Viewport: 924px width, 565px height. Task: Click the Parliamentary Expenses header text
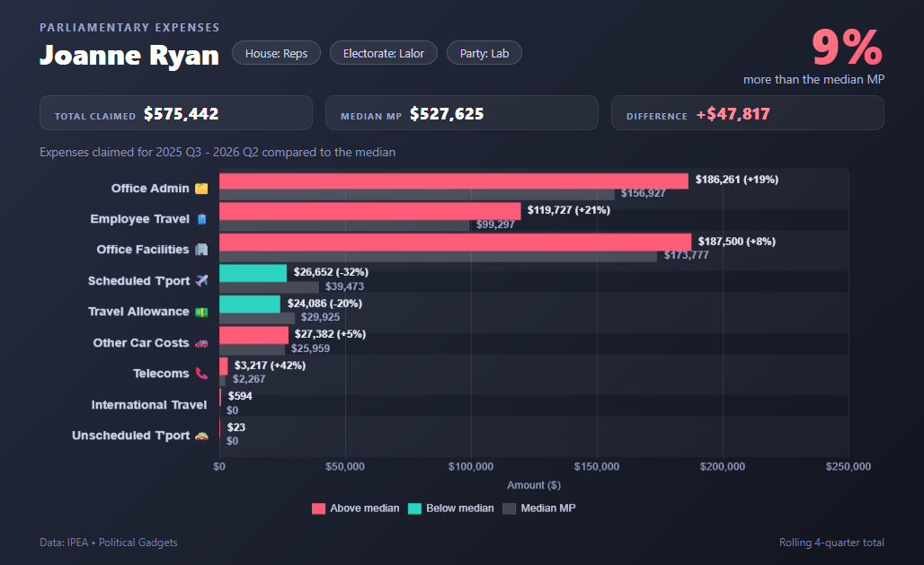[129, 28]
